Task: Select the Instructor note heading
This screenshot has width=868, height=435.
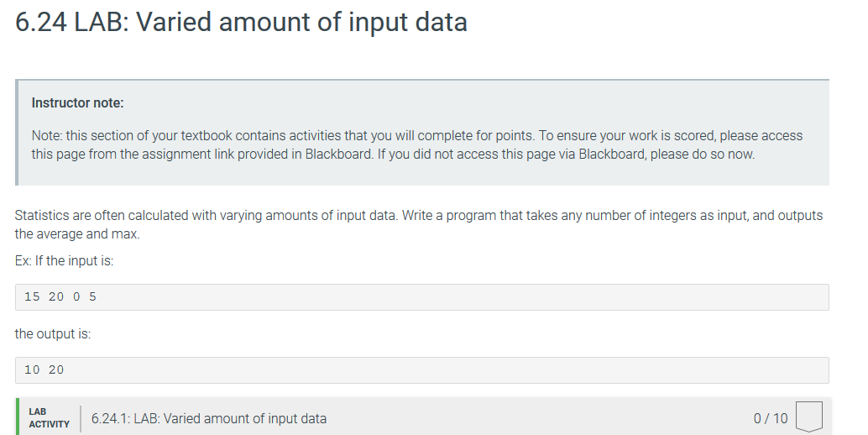Action: (77, 103)
